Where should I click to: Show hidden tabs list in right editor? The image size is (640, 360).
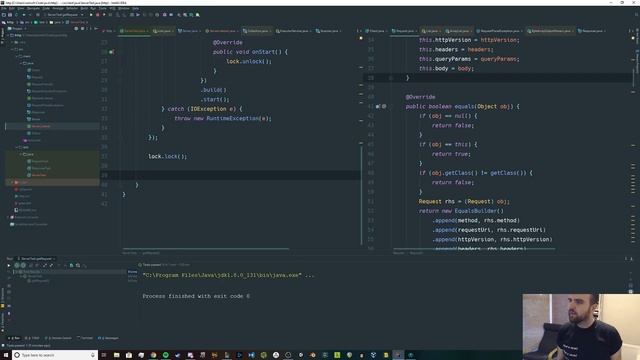[629, 31]
